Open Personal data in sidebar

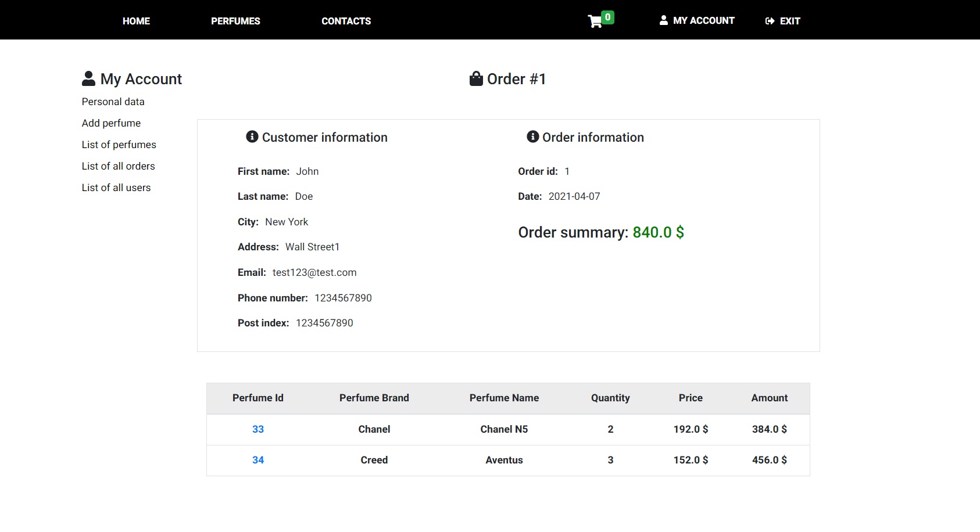pos(113,102)
